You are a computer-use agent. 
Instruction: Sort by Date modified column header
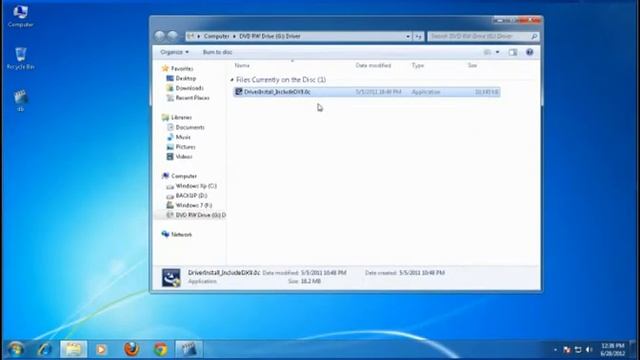point(373,65)
